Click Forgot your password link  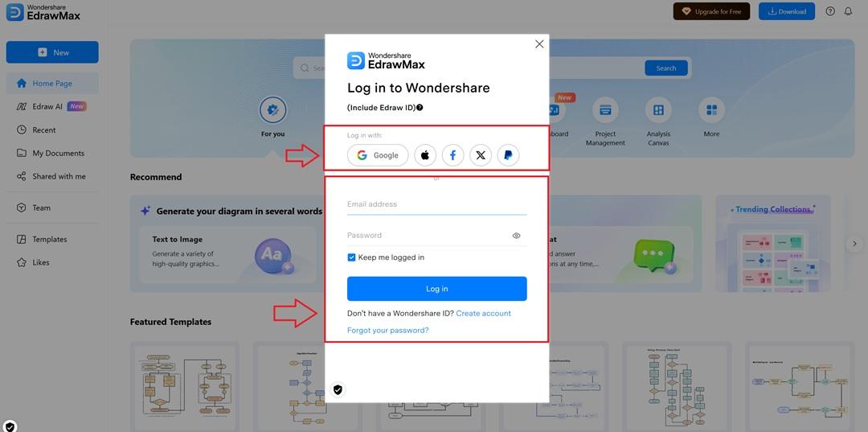[x=387, y=330]
